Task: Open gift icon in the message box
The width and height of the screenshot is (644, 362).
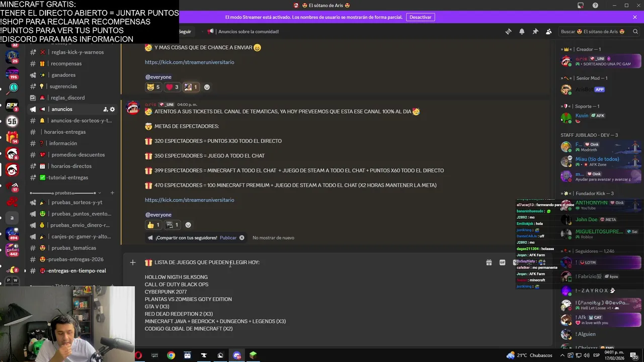Action: (489, 262)
